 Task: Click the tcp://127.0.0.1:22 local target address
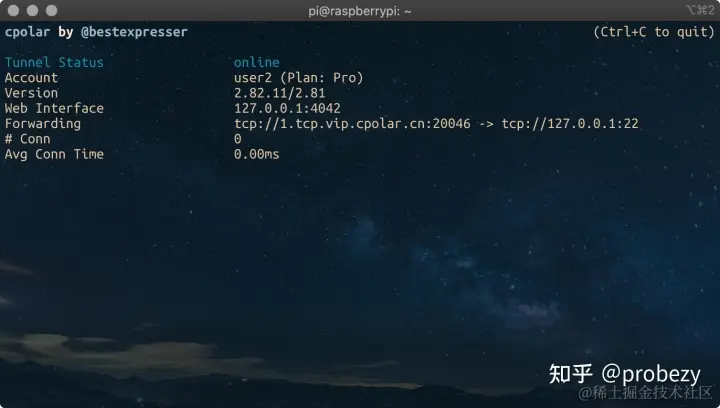[570, 124]
